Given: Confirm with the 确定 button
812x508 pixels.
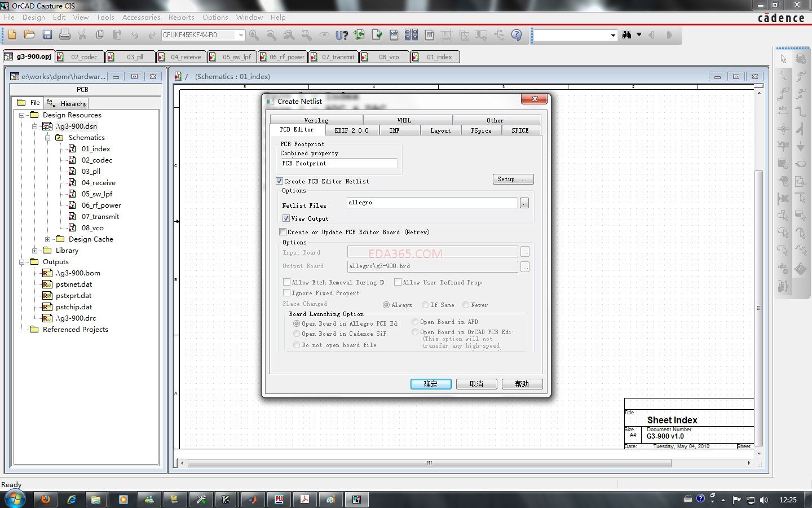Looking at the screenshot, I should coord(431,384).
